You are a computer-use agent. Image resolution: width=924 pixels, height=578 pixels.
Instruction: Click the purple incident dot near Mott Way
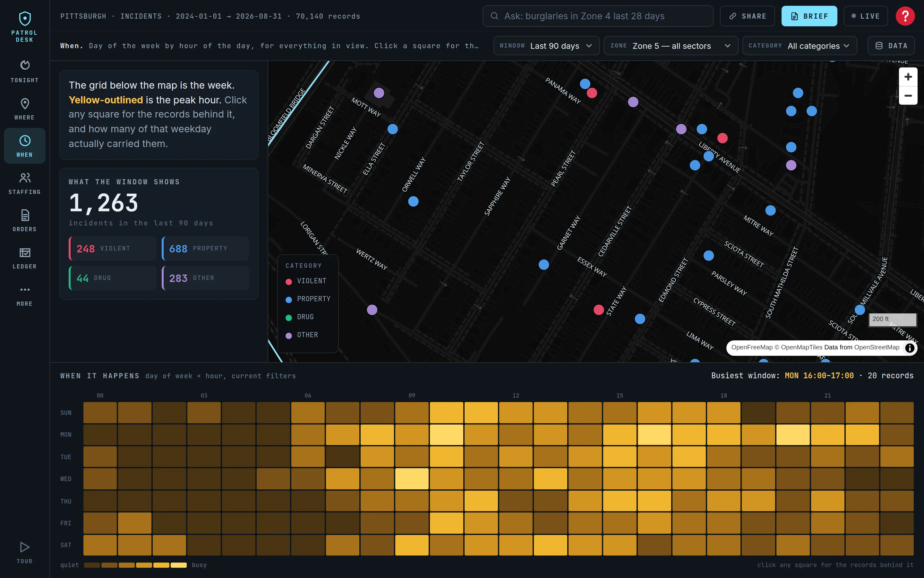[x=379, y=93]
